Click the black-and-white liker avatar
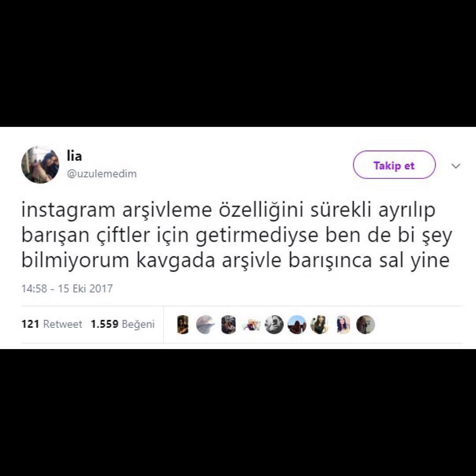 click(x=274, y=324)
